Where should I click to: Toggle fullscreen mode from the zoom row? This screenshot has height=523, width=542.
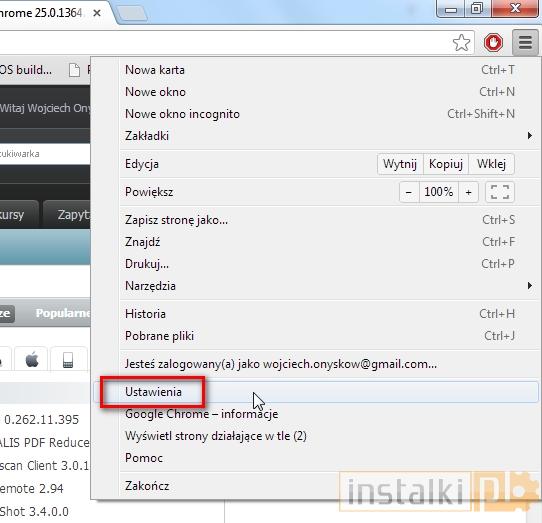500,192
